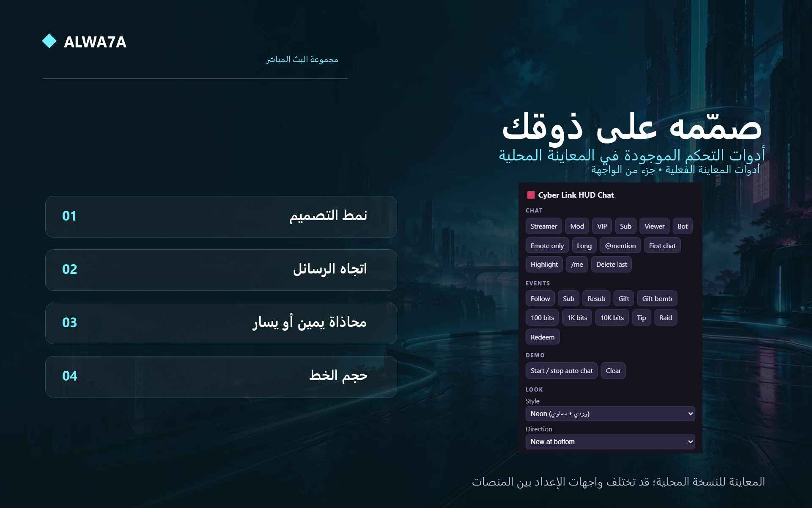812x508 pixels.
Task: Click the Mod chat button
Action: [x=577, y=226]
